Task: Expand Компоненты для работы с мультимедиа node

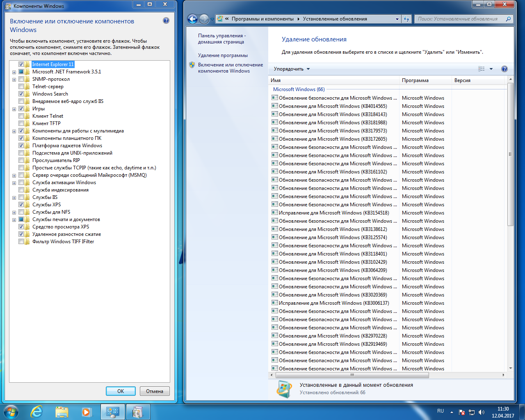Action: (x=14, y=131)
